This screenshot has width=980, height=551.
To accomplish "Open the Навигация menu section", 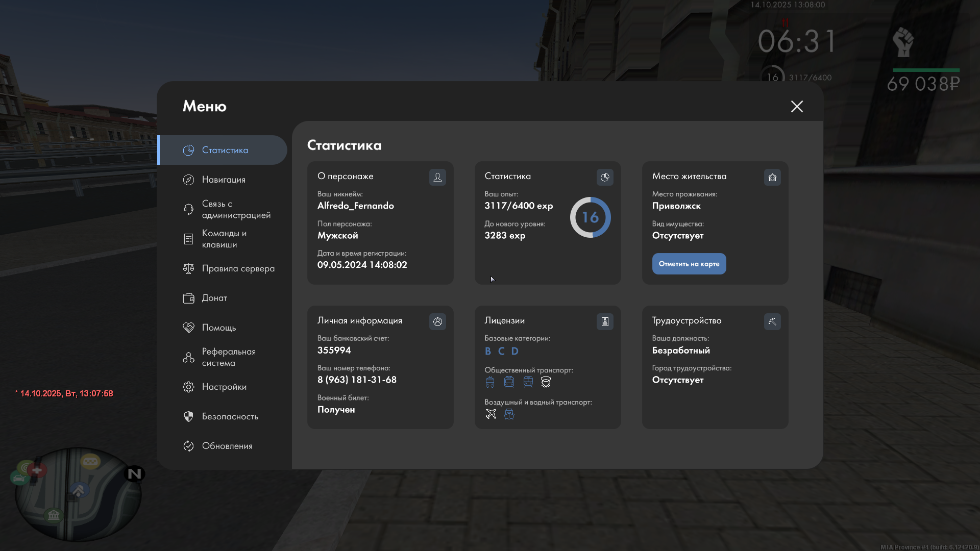I will tap(224, 180).
